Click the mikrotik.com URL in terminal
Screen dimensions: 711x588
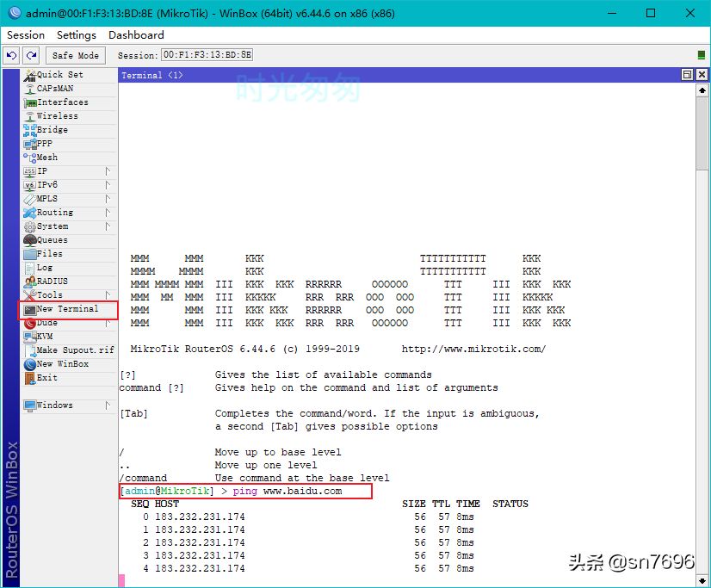(x=473, y=349)
